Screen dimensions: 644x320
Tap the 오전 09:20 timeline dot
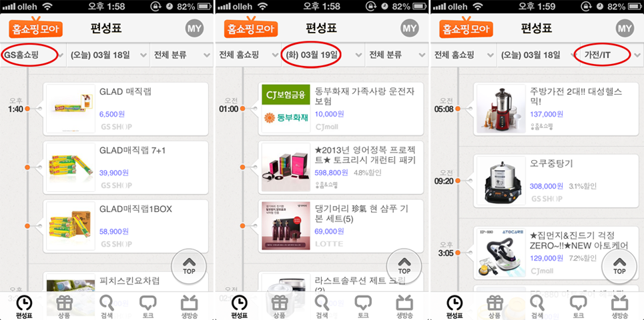coord(458,181)
